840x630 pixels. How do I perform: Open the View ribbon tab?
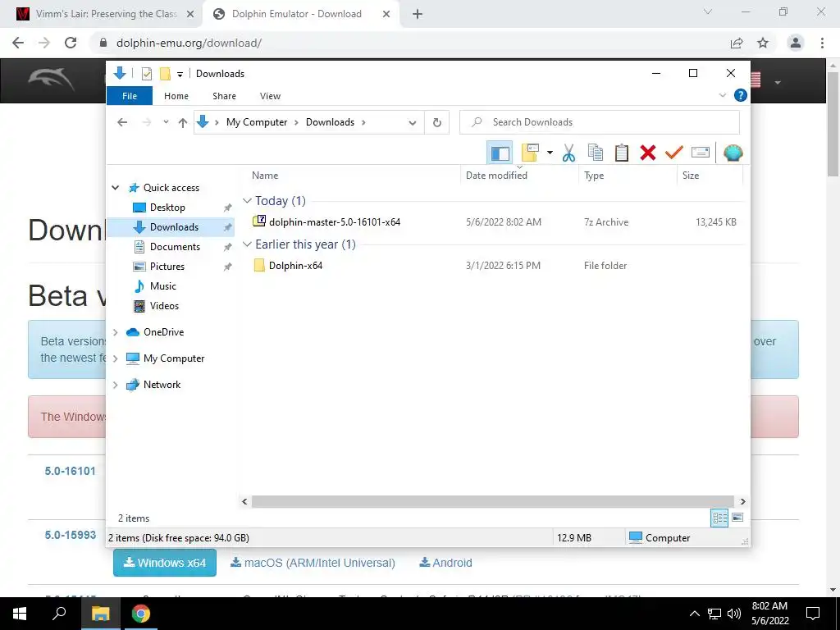[270, 96]
